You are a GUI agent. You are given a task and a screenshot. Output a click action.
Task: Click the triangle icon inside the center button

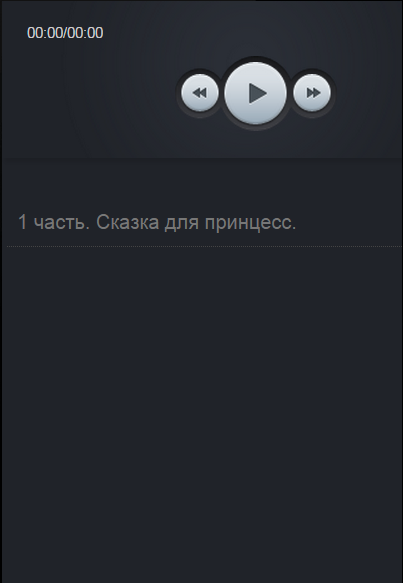click(x=257, y=93)
